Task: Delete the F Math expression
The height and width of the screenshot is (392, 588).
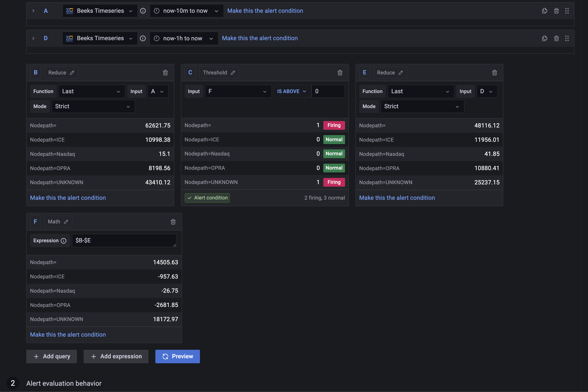Action: point(173,222)
